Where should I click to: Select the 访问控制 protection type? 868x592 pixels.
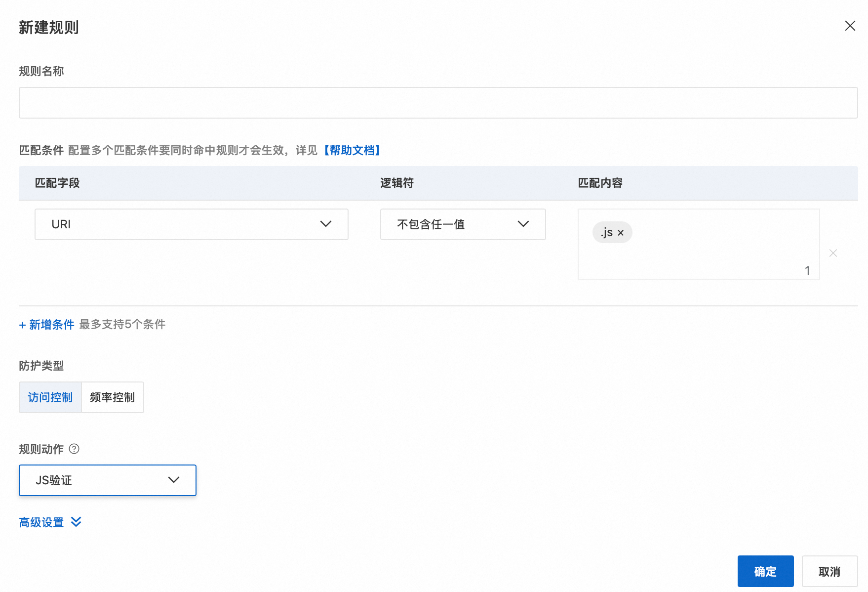(x=50, y=397)
